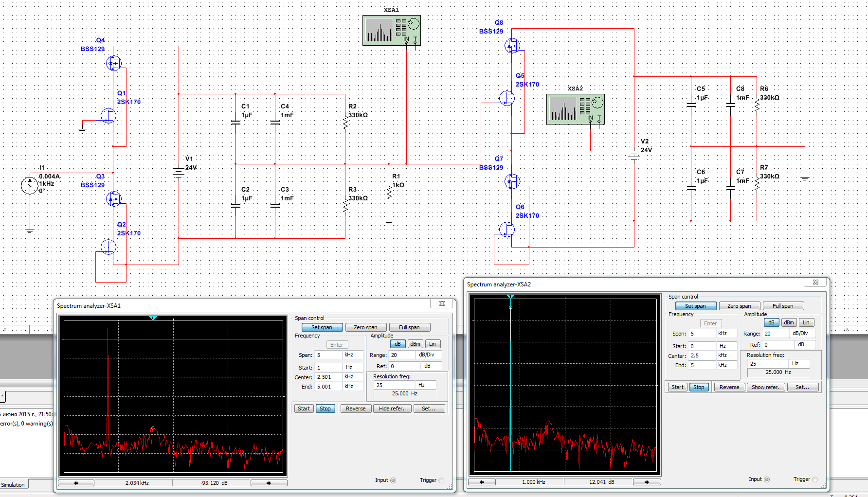
Task: Select the R1 1kΩ resistor symbol
Action: [389, 193]
